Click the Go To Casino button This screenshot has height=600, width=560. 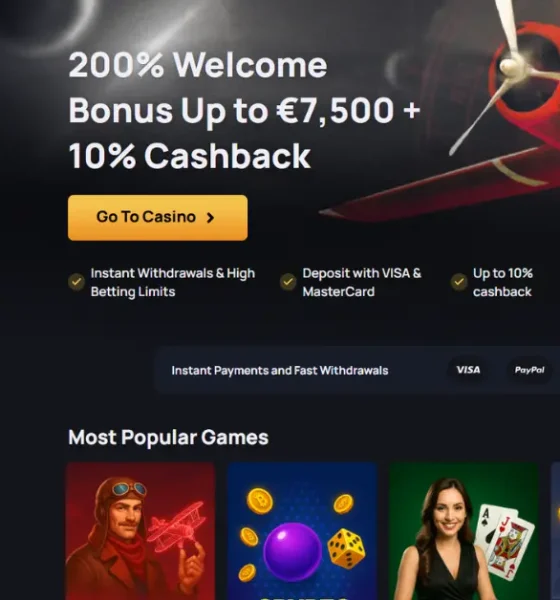tap(158, 218)
